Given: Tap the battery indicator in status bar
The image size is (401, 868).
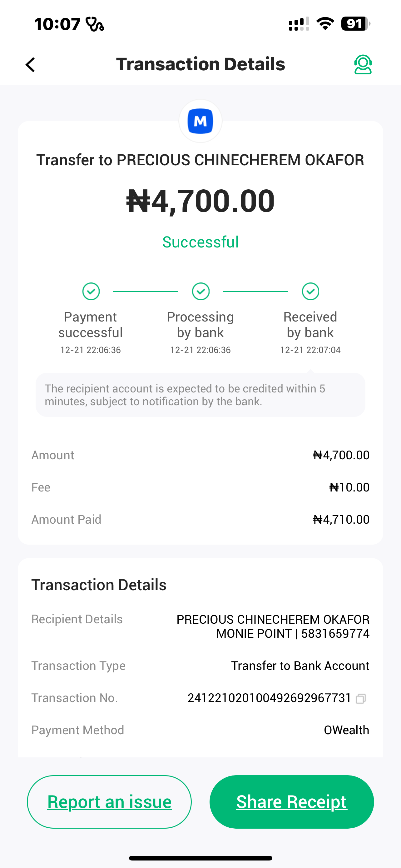Looking at the screenshot, I should click(x=355, y=24).
